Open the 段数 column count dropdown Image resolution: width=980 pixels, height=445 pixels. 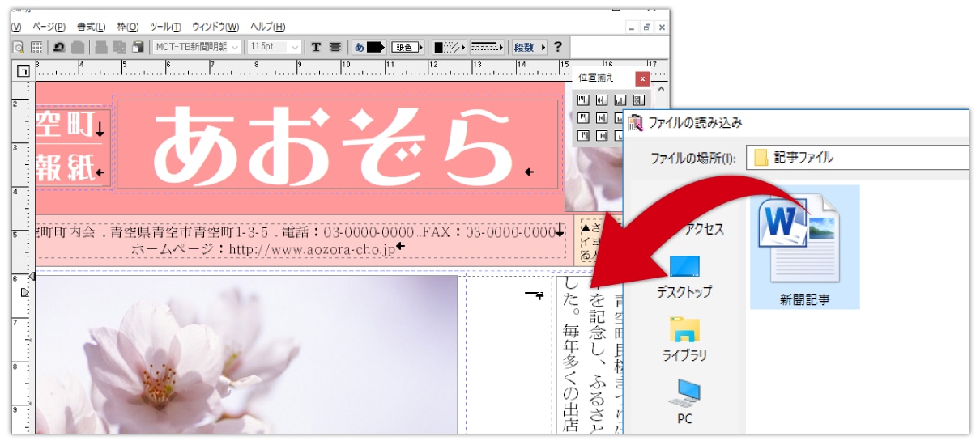pos(530,47)
